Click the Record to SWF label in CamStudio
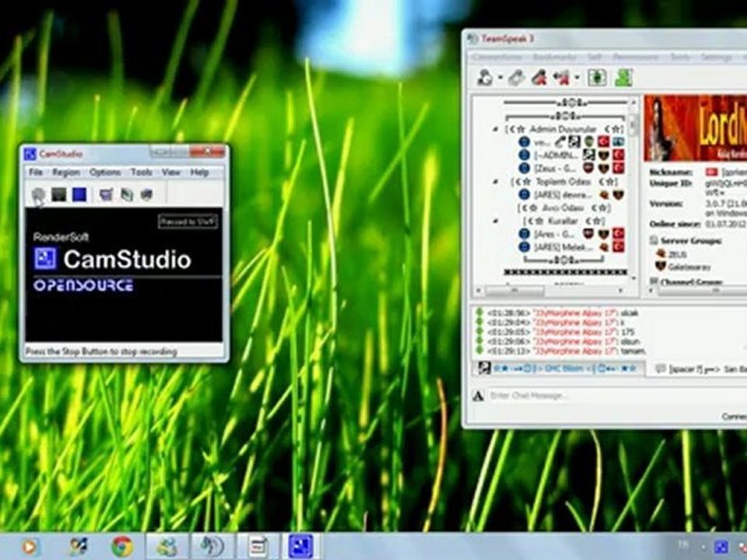 pos(188,222)
